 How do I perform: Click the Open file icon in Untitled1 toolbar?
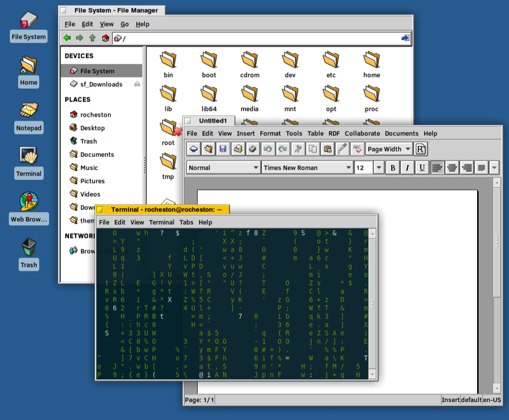pos(208,149)
